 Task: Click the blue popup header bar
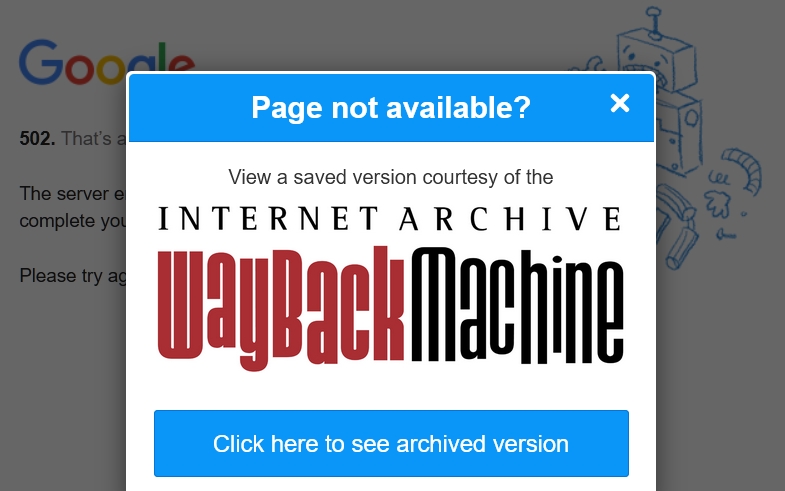391,108
